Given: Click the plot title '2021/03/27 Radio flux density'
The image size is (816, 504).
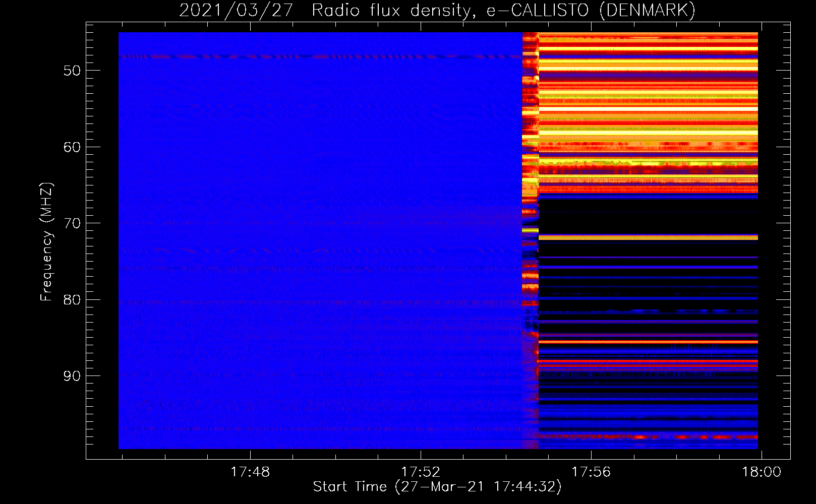Looking at the screenshot, I should pyautogui.click(x=327, y=11).
